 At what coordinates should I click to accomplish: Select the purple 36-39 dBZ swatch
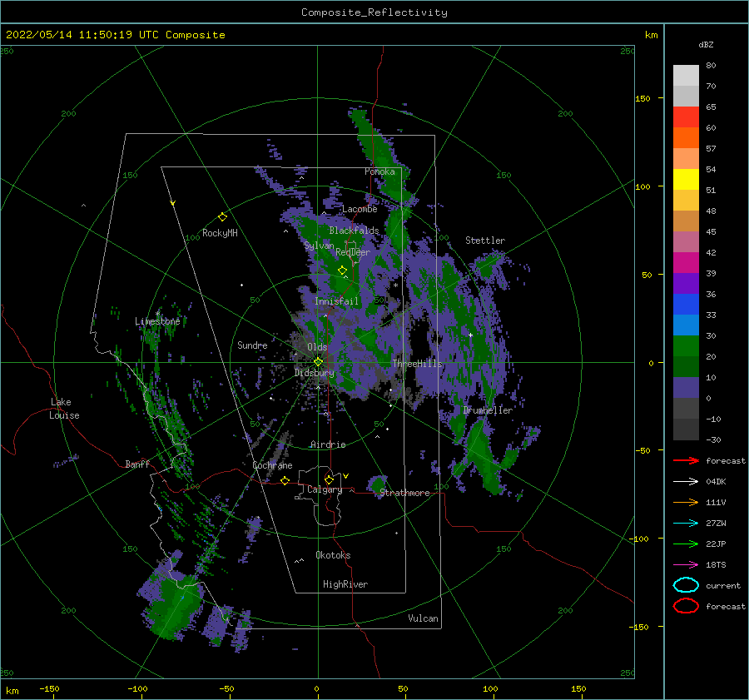[x=686, y=283]
